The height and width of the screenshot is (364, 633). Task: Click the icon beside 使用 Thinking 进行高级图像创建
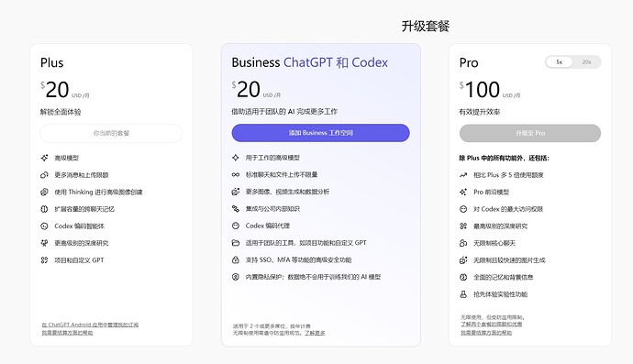coord(44,193)
